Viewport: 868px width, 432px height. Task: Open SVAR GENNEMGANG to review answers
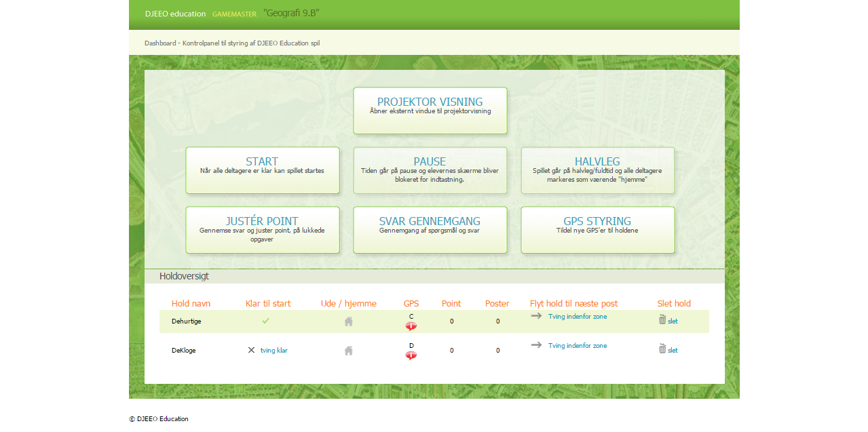tap(430, 230)
